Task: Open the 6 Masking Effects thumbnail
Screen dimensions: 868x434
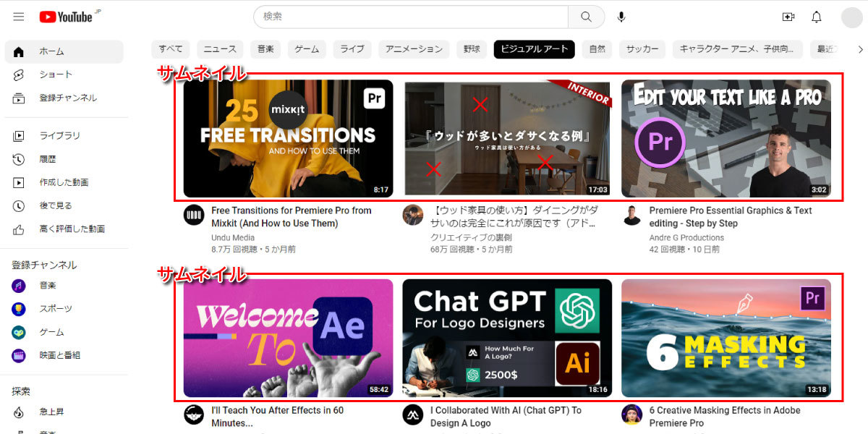Action: [726, 338]
